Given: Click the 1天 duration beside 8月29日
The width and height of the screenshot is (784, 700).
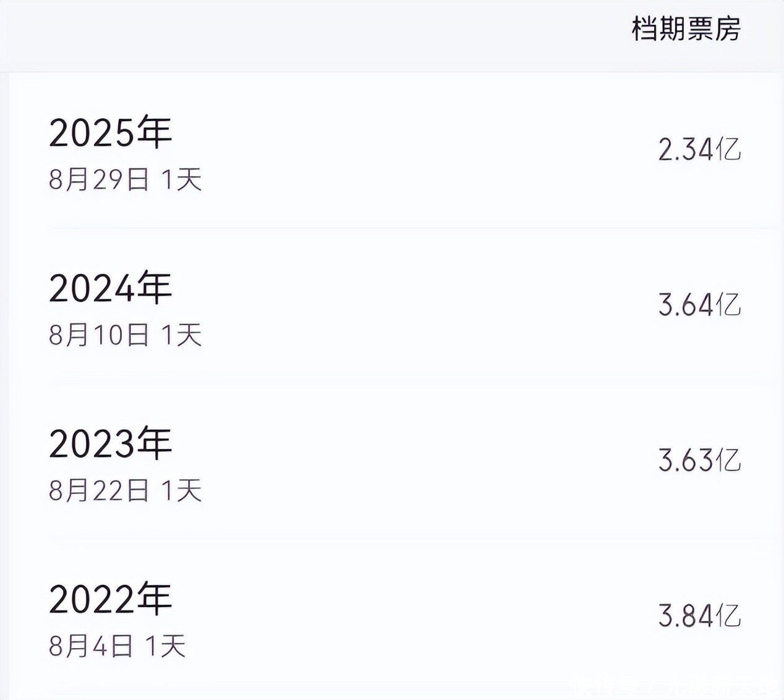Looking at the screenshot, I should [x=181, y=180].
